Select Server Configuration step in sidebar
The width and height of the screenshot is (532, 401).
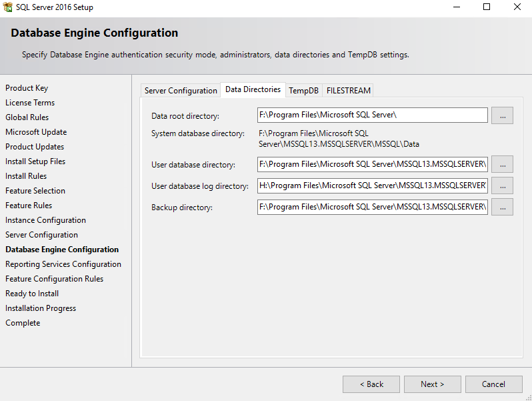[41, 235]
